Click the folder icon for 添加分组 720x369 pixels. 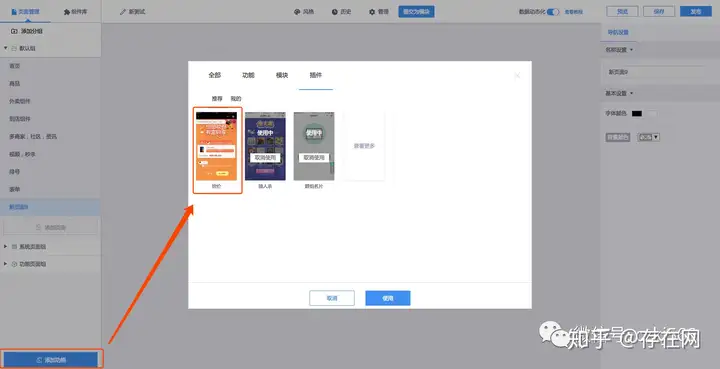[x=14, y=31]
